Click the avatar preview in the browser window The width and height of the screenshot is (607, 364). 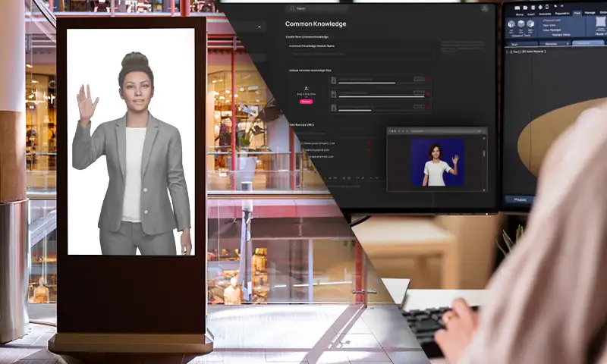point(436,162)
